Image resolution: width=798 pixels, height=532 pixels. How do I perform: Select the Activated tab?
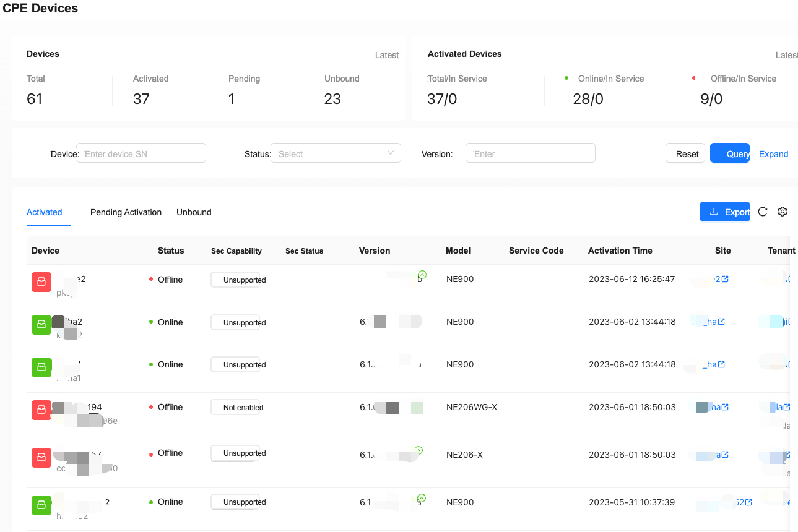(x=45, y=212)
